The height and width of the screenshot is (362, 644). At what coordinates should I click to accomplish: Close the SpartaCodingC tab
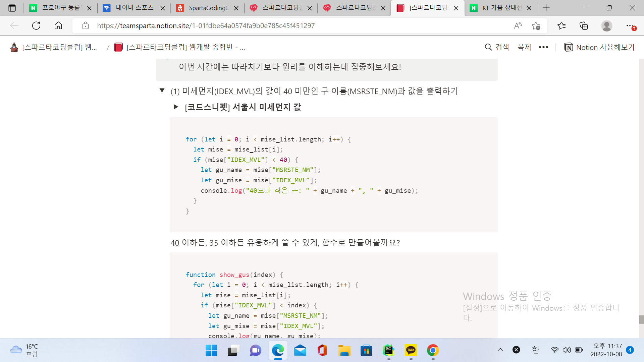click(x=236, y=8)
